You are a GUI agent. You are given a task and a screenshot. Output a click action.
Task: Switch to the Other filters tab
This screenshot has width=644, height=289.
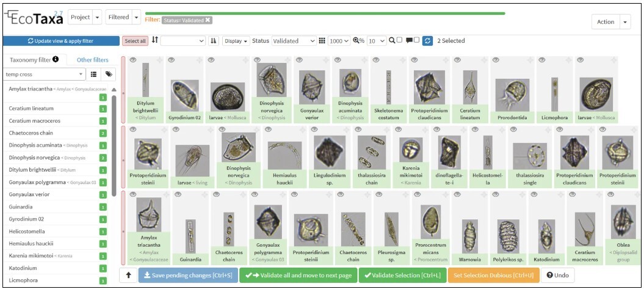pyautogui.click(x=93, y=60)
